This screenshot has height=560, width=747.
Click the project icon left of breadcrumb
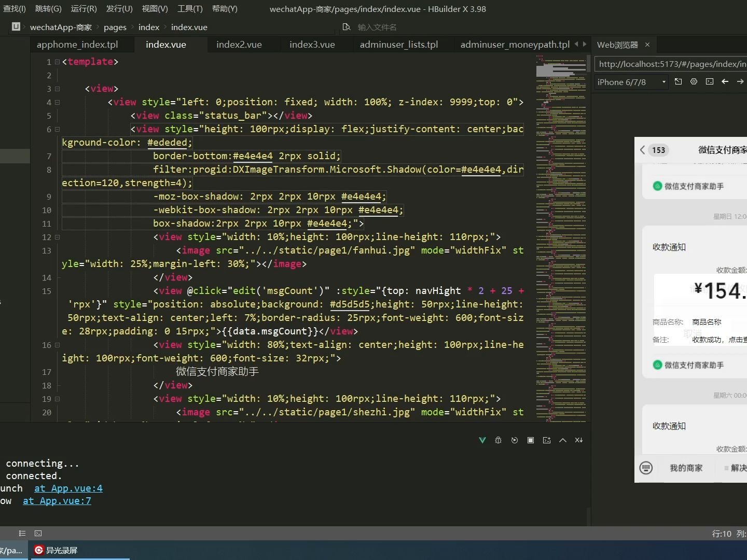pos(16,26)
